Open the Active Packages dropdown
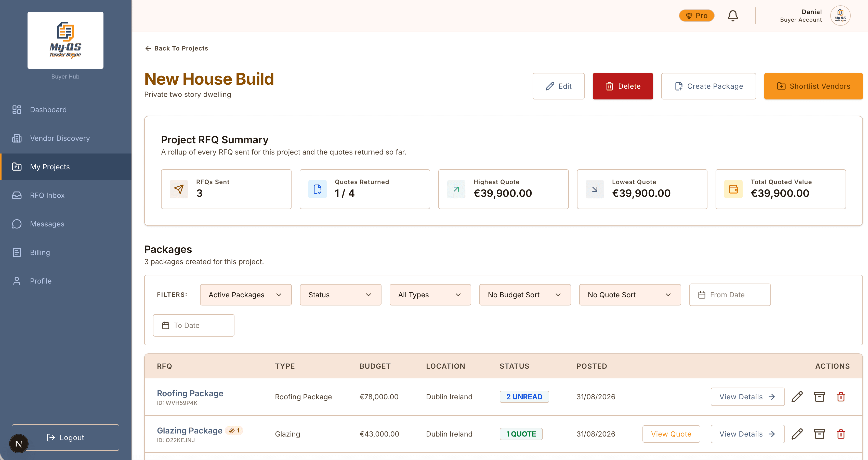This screenshot has height=460, width=868. pyautogui.click(x=246, y=295)
